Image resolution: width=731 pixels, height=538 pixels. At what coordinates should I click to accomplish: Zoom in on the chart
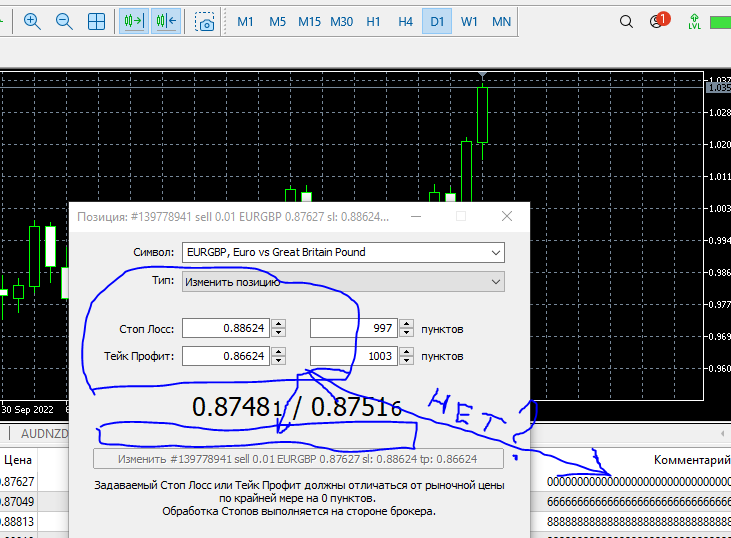click(32, 21)
